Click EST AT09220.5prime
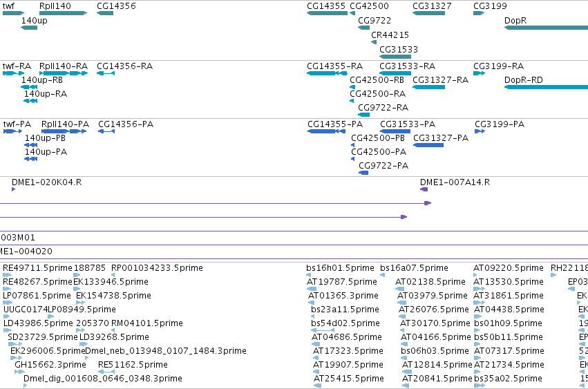The height and width of the screenshot is (389, 588). [509, 268]
